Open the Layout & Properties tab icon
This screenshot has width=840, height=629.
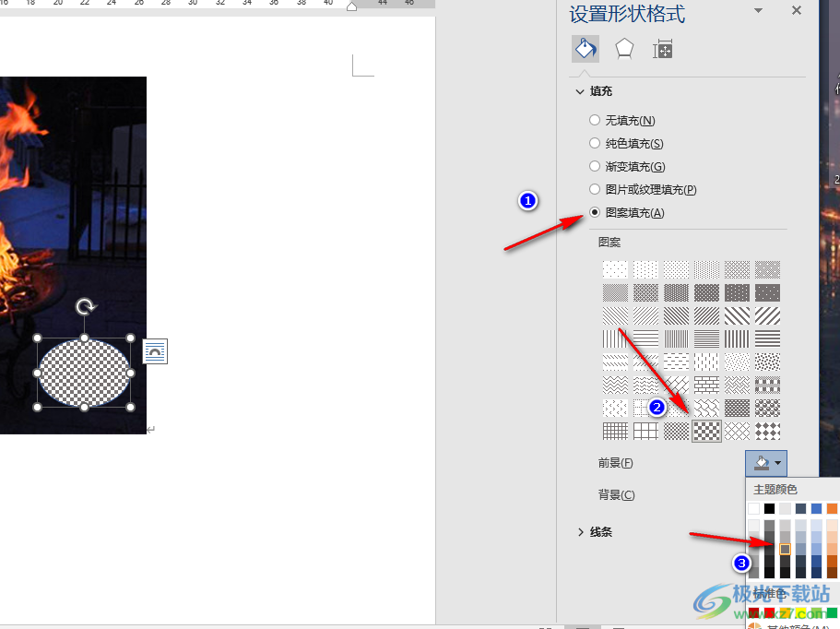[x=663, y=49]
